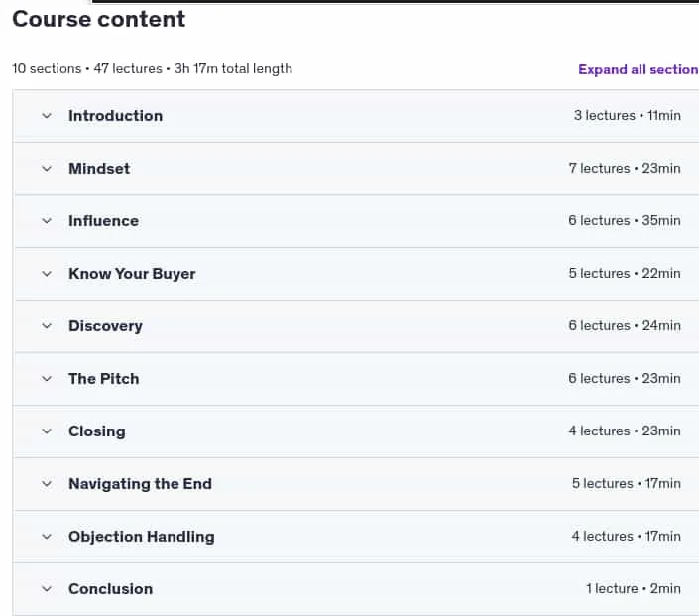
Task: Click the Objection Handling title text
Action: pyautogui.click(x=142, y=537)
